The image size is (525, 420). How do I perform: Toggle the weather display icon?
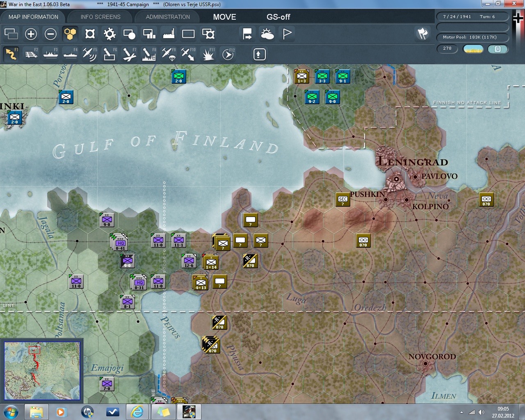click(x=267, y=34)
